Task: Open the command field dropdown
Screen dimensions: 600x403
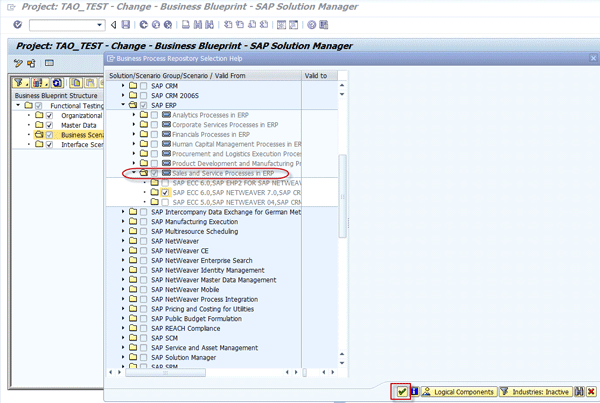Action: pyautogui.click(x=99, y=25)
